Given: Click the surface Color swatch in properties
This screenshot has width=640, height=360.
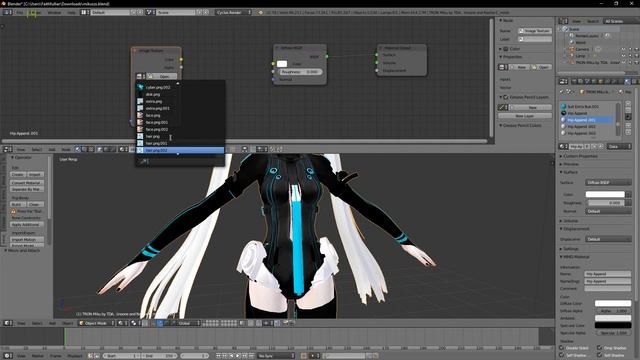Looking at the screenshot, I should pos(605,194).
